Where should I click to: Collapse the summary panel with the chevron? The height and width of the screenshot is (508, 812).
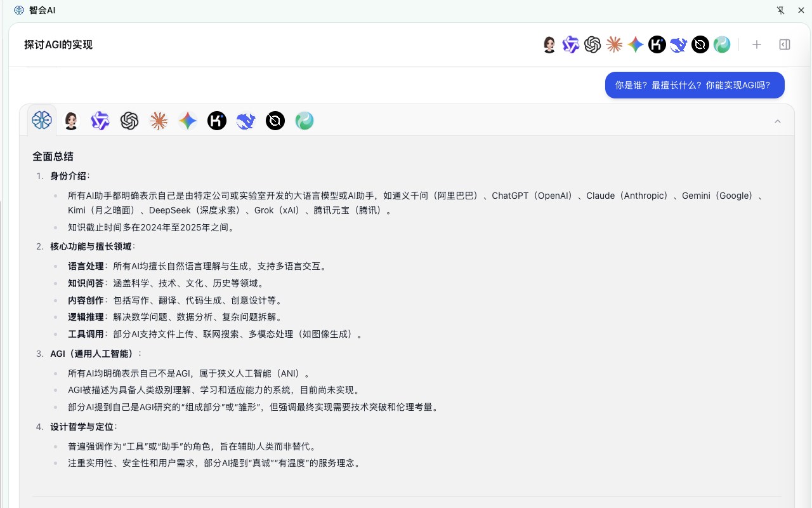tap(778, 121)
